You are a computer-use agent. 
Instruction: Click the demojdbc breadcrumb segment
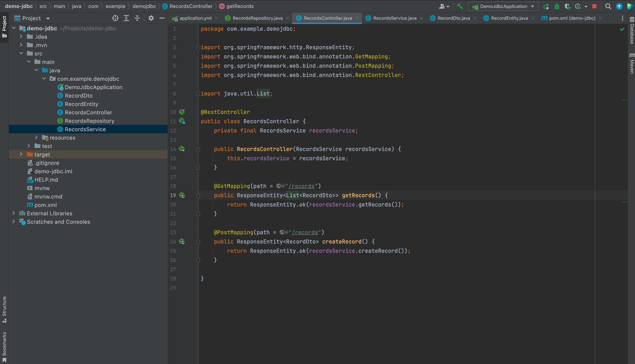pyautogui.click(x=144, y=6)
